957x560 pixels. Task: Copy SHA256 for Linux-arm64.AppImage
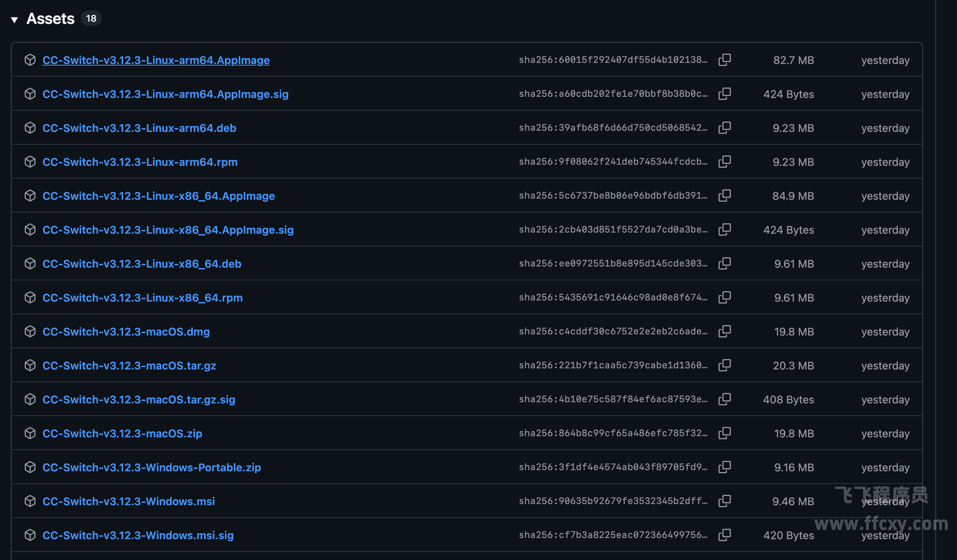(x=724, y=60)
